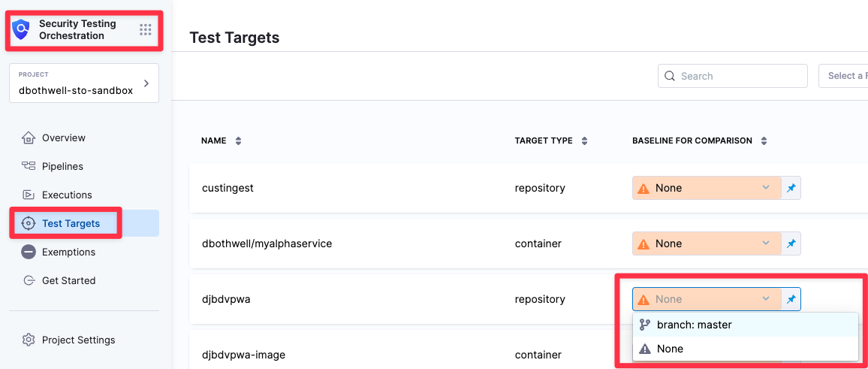Screen dimensions: 868x369
Task: Click the pin icon for dbothwell/myalphaservice
Action: coord(791,243)
